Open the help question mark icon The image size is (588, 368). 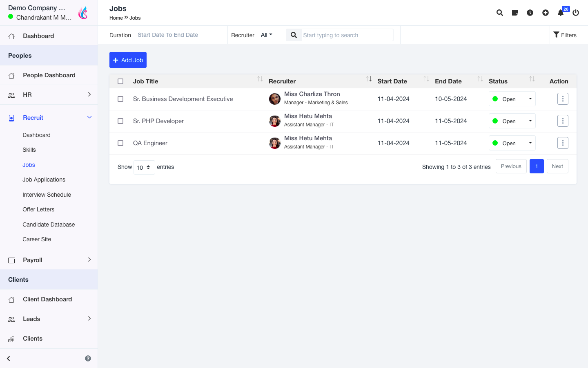pyautogui.click(x=88, y=359)
